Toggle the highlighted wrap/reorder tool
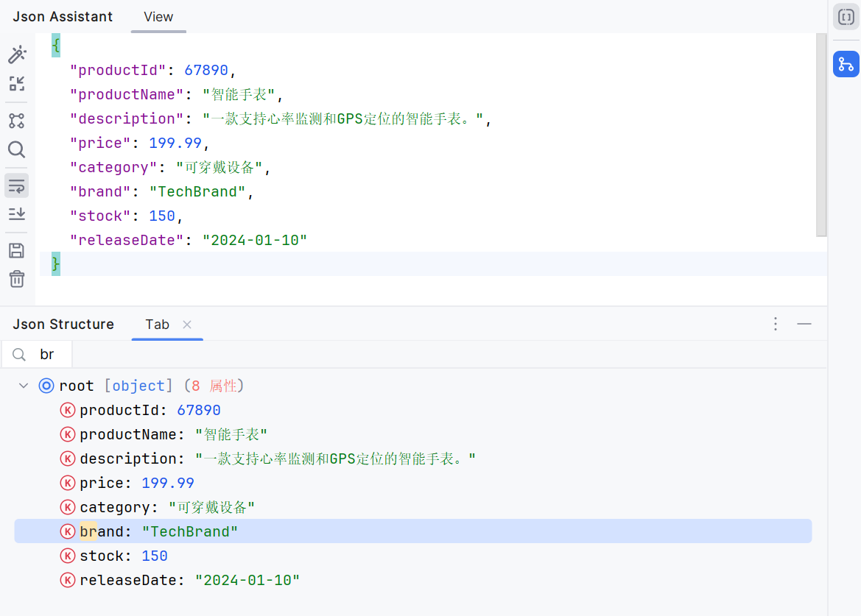Viewport: 861px width, 616px height. coord(17,185)
